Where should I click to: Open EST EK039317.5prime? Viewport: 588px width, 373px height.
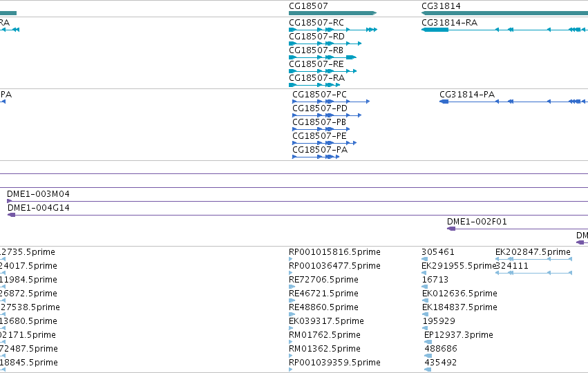coord(326,322)
